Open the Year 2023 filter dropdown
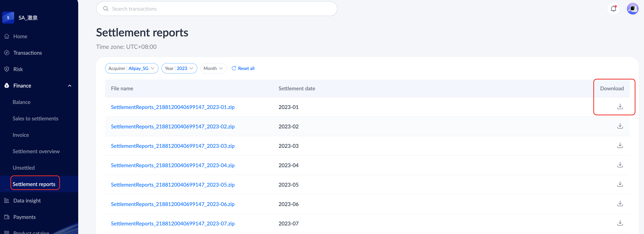 coord(179,68)
